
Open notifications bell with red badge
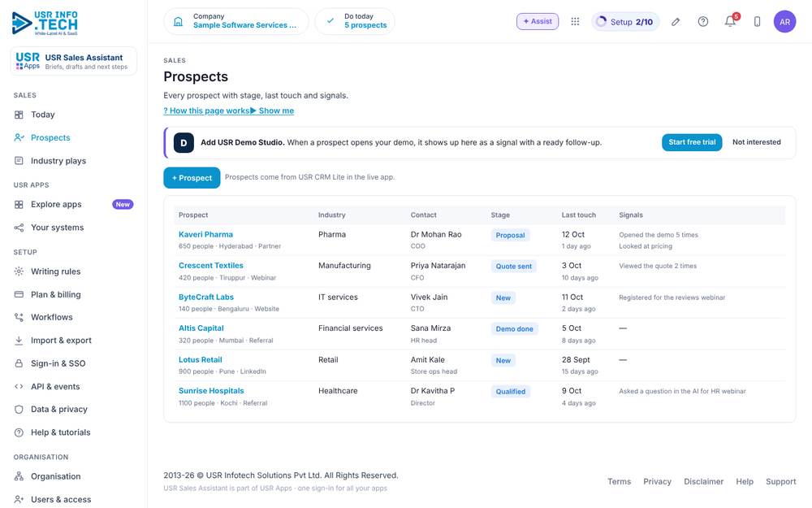731,21
